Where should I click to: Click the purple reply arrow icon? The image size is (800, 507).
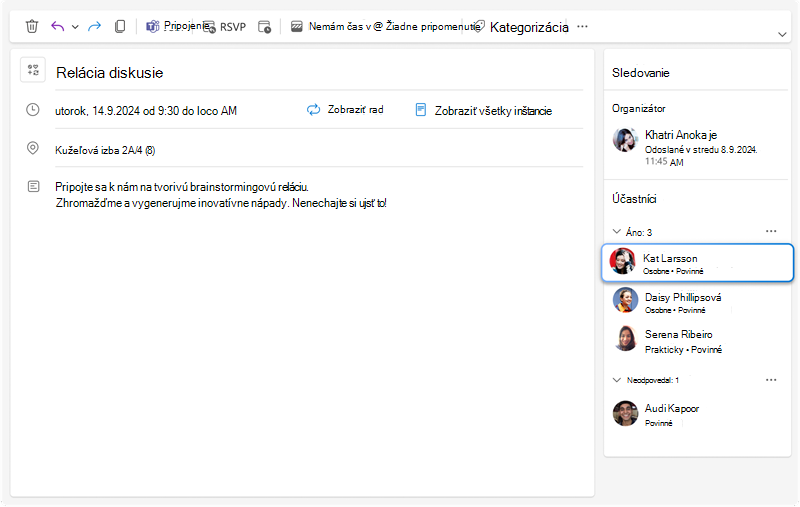(x=58, y=27)
